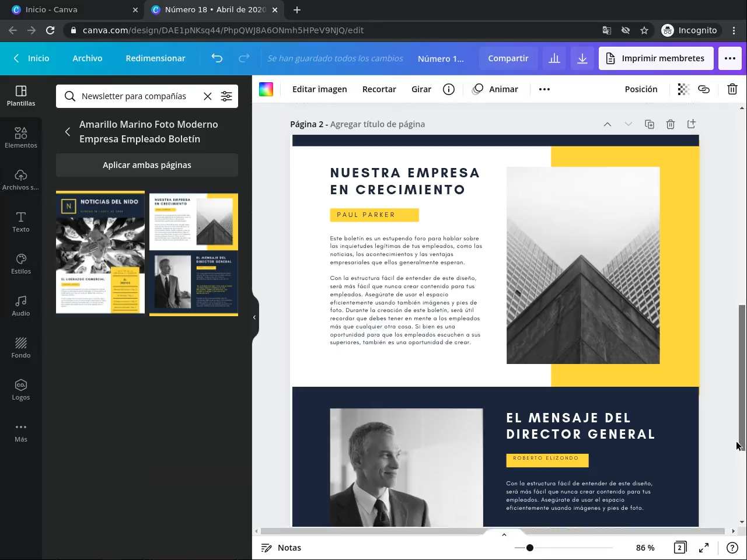747x560 pixels.
Task: Open the Notas panel
Action: pyautogui.click(x=281, y=548)
